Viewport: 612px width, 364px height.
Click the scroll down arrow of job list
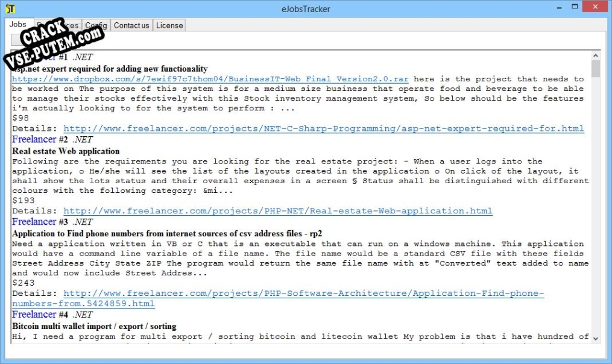pos(596,339)
